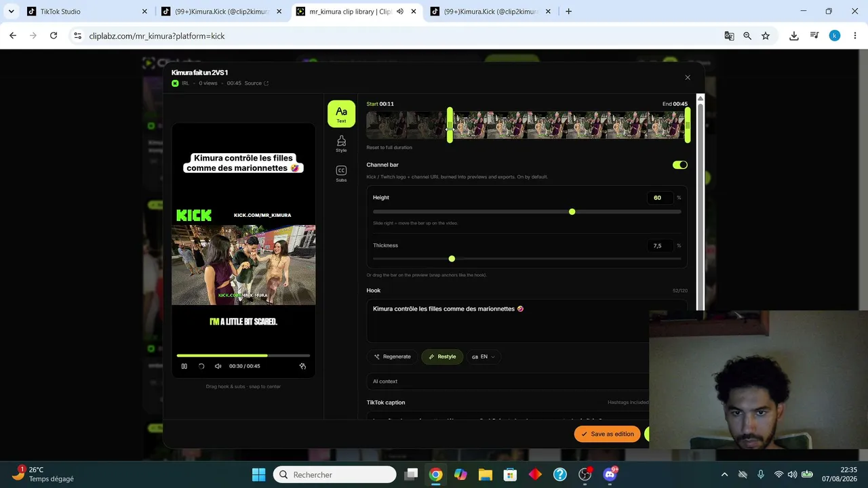
Task: Reload the current page
Action: (x=54, y=36)
